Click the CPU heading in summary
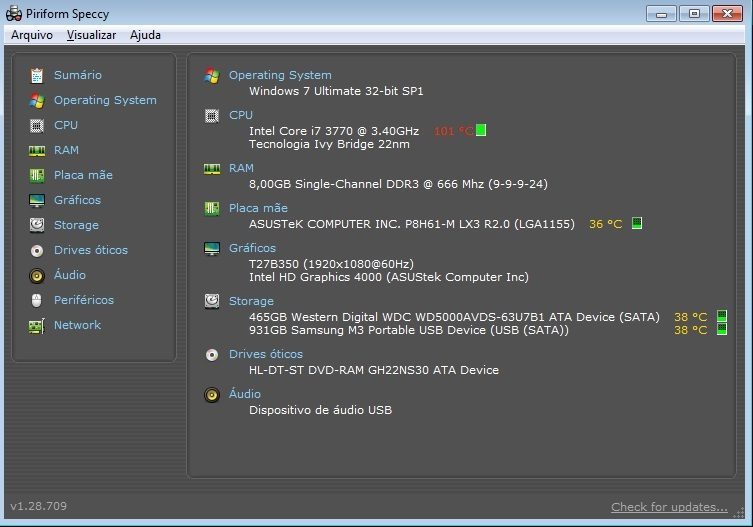This screenshot has width=753, height=527. click(x=241, y=115)
